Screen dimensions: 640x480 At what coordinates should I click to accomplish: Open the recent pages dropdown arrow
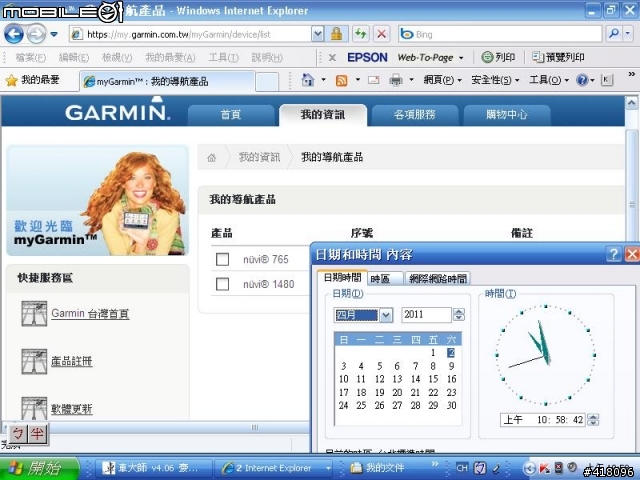click(53, 34)
